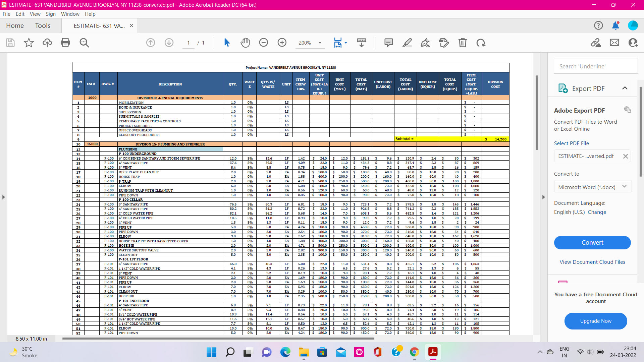
Task: Open View Document Cloud Files link
Action: (592, 262)
